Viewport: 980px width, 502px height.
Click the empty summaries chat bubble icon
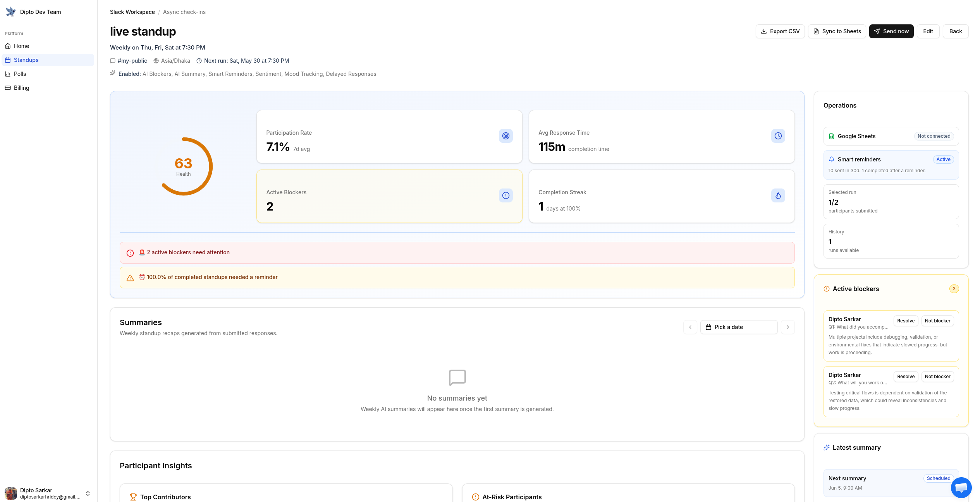[457, 377]
